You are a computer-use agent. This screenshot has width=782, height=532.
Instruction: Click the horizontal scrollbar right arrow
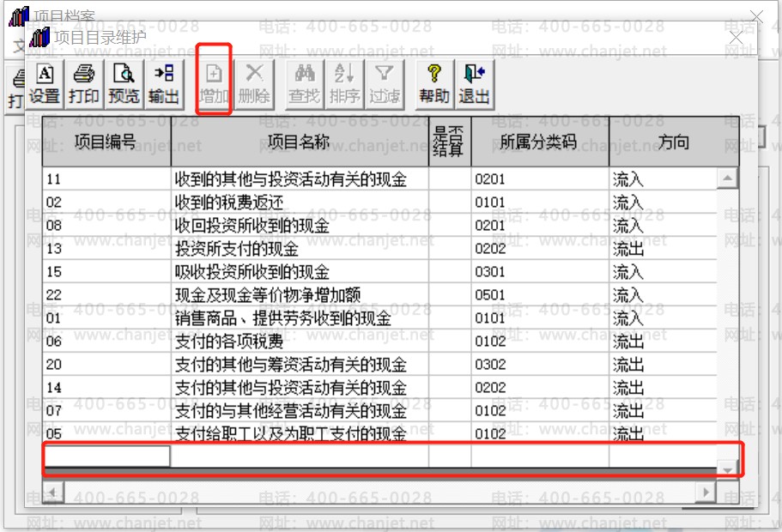click(x=706, y=493)
